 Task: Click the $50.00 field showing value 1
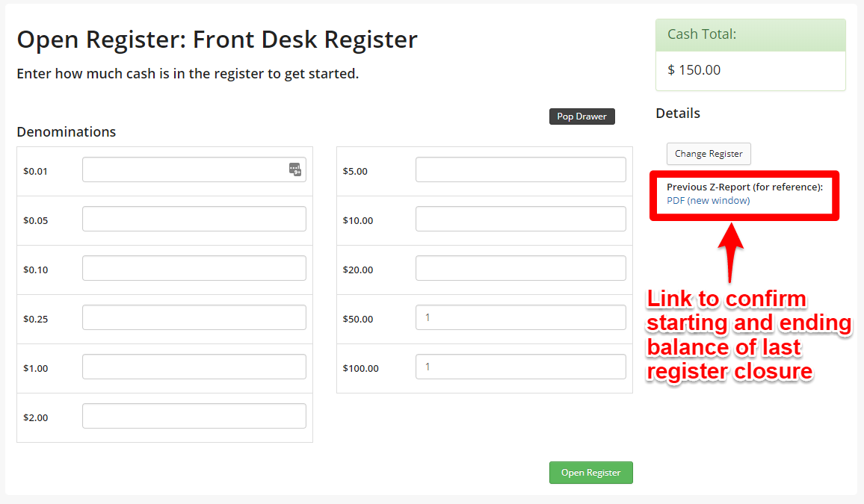tap(520, 317)
